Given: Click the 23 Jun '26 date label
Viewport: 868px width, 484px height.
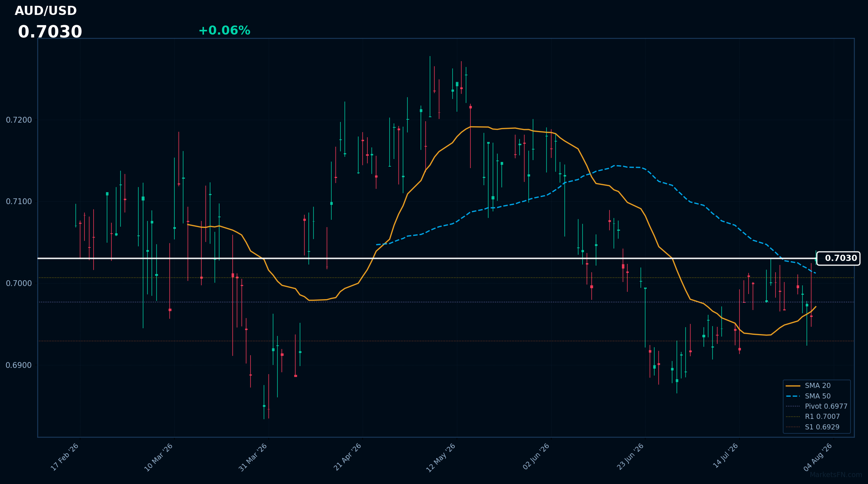Looking at the screenshot, I should pos(630,457).
